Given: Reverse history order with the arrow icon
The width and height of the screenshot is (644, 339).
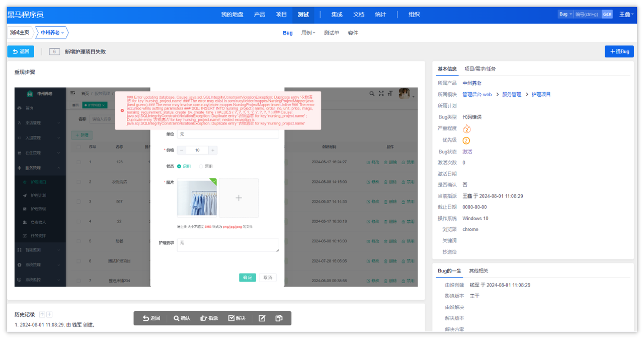Looking at the screenshot, I should pyautogui.click(x=42, y=315).
